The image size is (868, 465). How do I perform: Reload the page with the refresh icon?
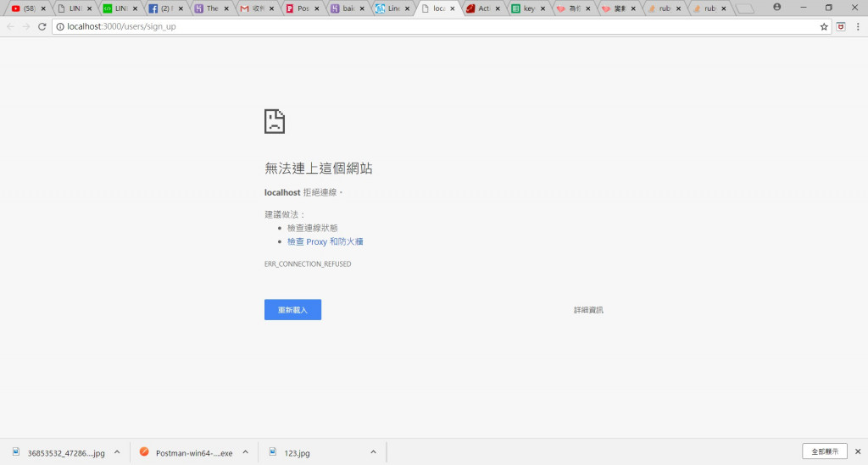(x=42, y=26)
